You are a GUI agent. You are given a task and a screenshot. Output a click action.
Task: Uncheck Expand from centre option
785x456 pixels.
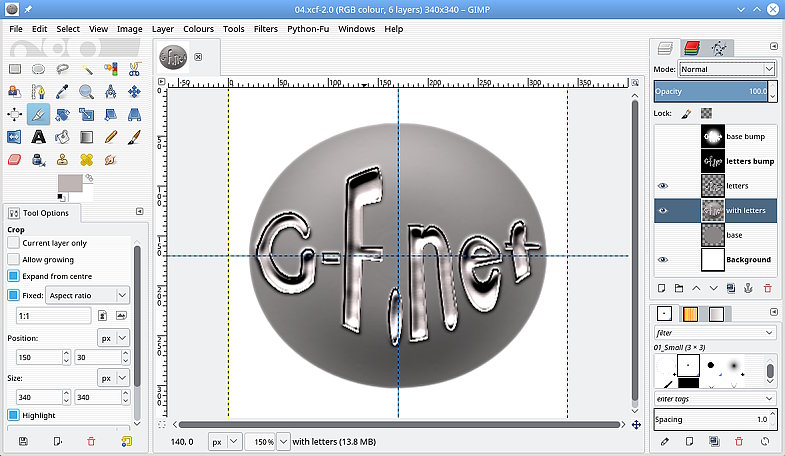click(14, 275)
